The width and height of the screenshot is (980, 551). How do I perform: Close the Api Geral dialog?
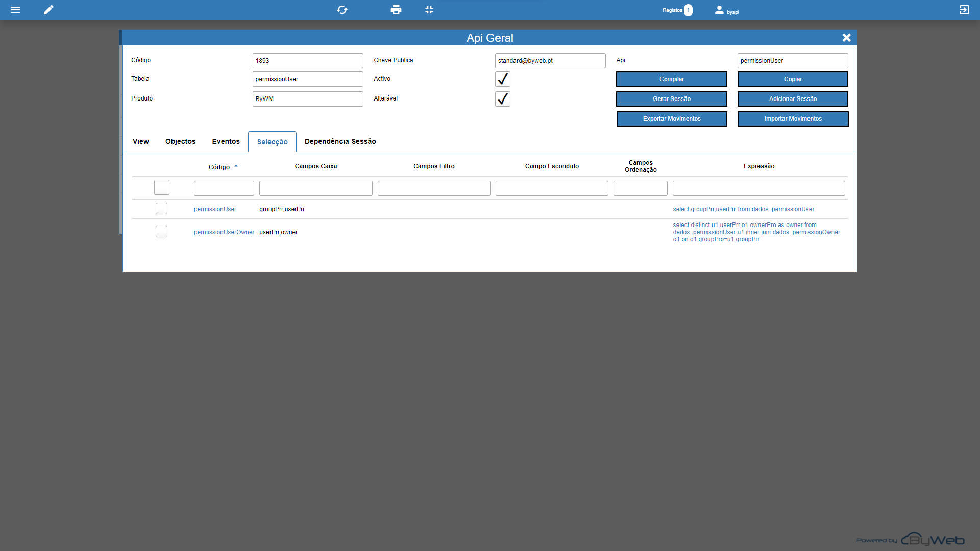[x=846, y=38]
